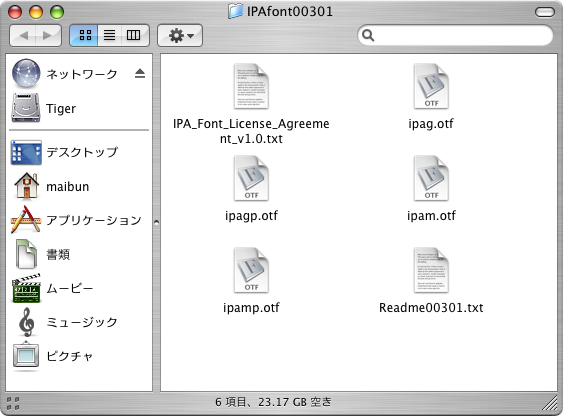Image resolution: width=563 pixels, height=416 pixels.
Task: Select the Readme00301.txt file icon
Action: (x=431, y=270)
